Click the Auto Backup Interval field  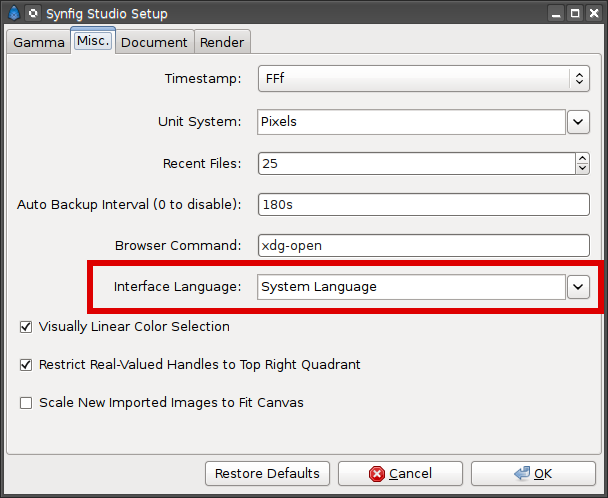click(423, 204)
